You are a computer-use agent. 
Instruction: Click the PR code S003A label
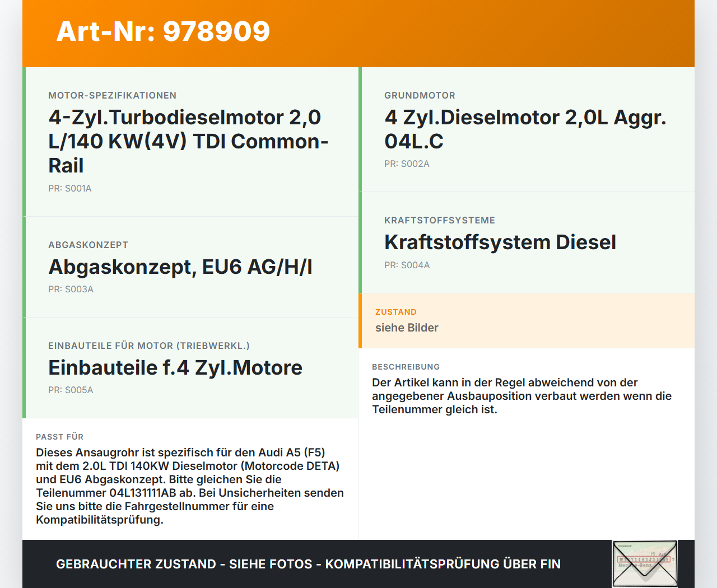pos(71,289)
